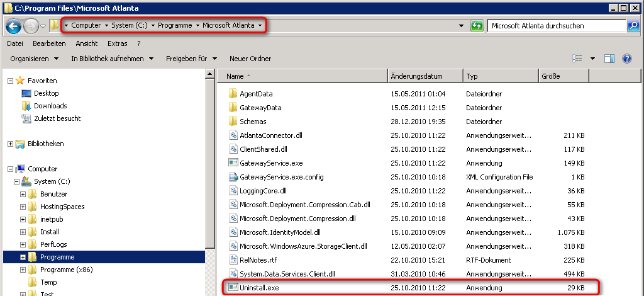Click the refresh icon next to address bar

477,26
